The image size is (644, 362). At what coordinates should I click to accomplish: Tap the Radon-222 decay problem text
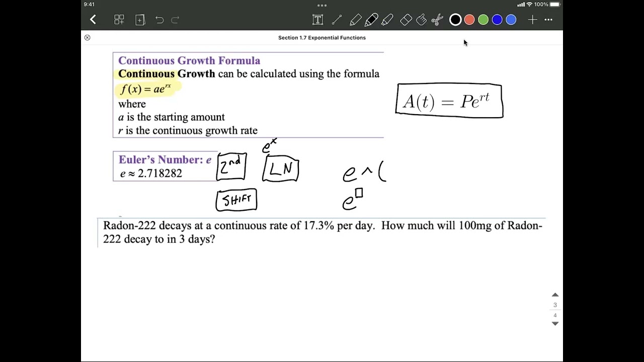tap(323, 232)
